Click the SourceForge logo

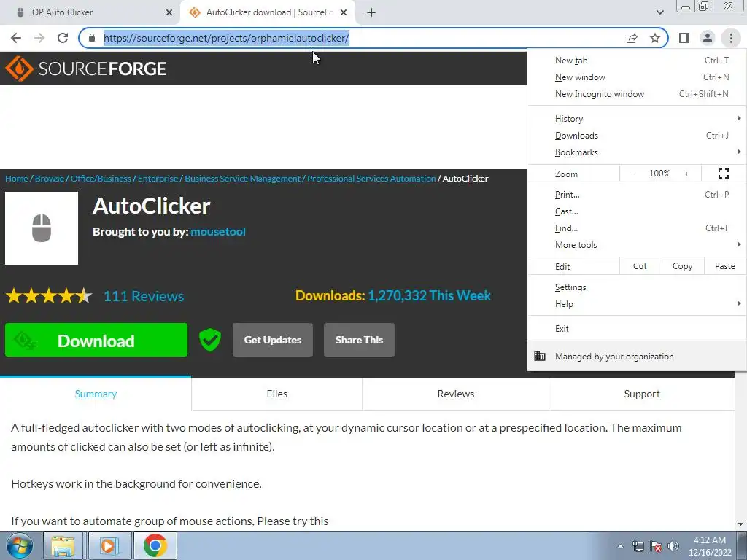click(x=86, y=69)
